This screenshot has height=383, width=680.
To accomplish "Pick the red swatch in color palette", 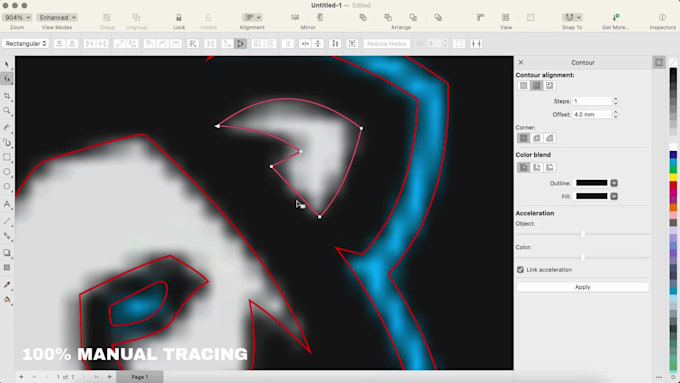I will pos(673,186).
